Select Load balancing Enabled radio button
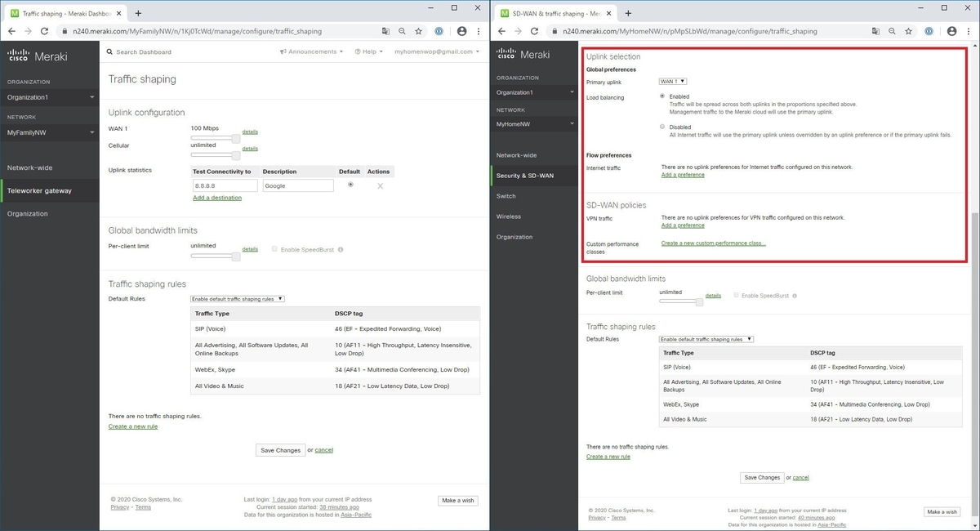 pyautogui.click(x=662, y=96)
